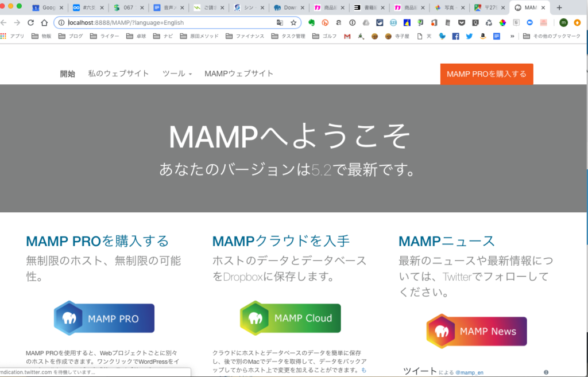Open the ファイナンス bookmark folder

(x=245, y=36)
